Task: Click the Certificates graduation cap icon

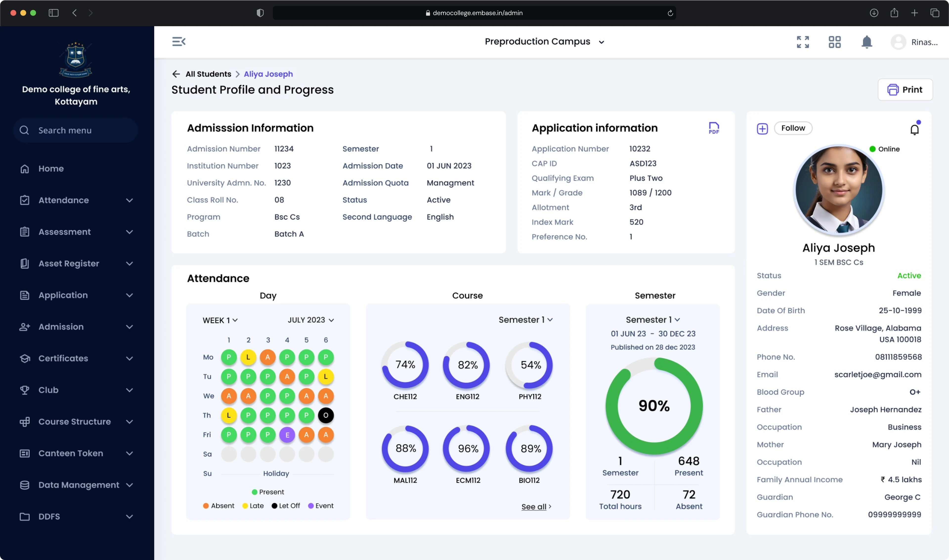Action: coord(24,359)
